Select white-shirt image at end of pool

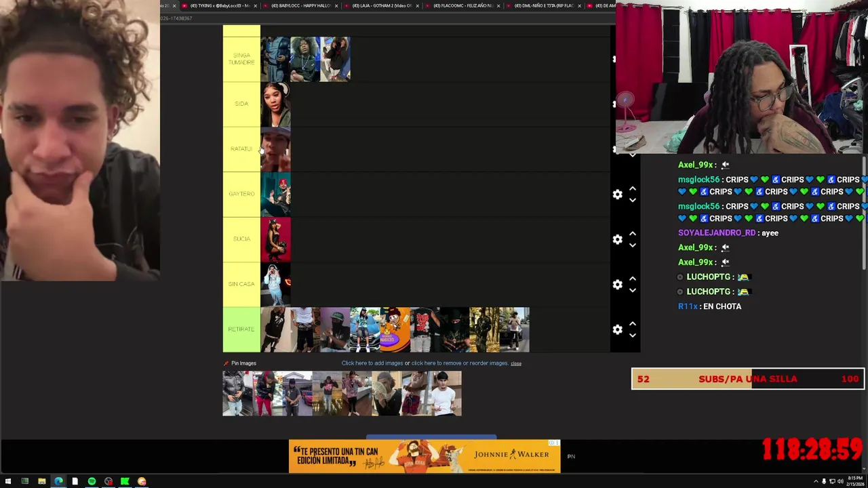point(446,394)
